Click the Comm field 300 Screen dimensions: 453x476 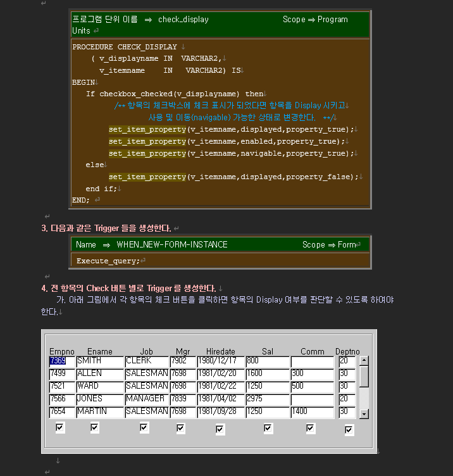click(x=312, y=373)
